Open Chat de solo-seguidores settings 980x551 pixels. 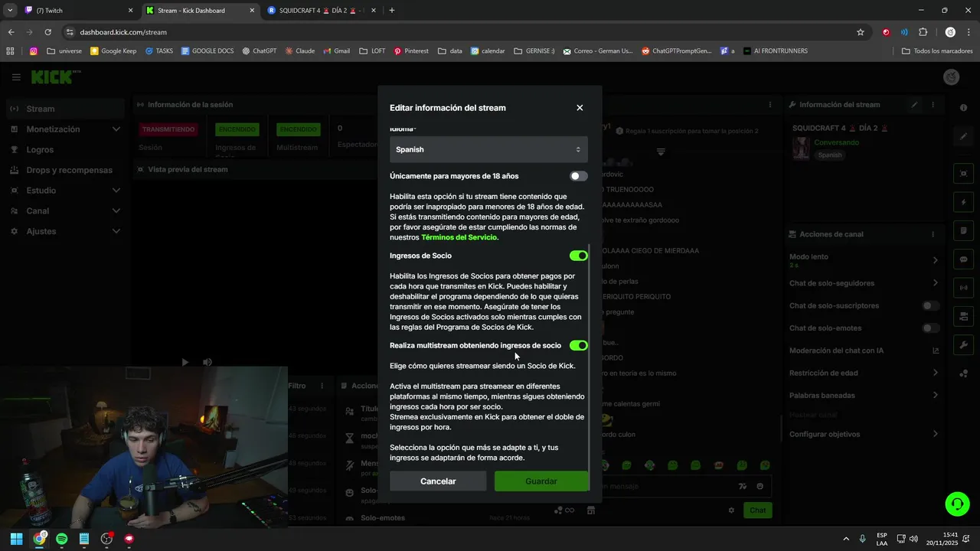(864, 283)
